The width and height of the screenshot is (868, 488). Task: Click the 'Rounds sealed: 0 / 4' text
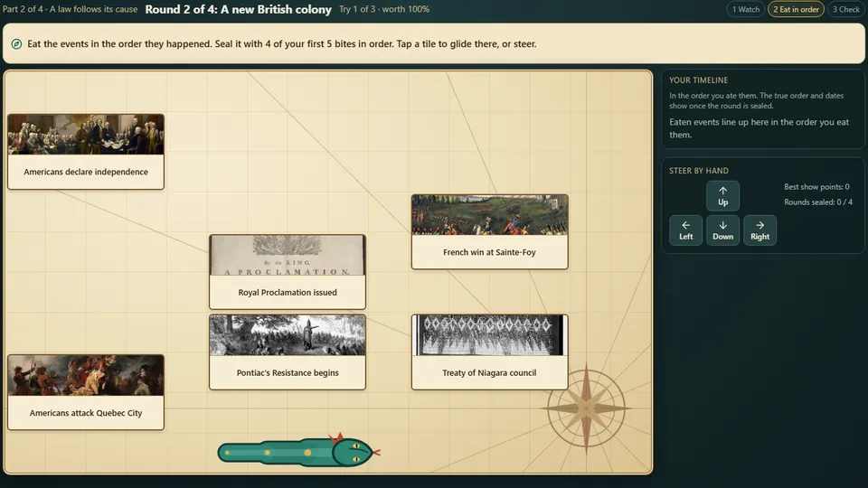pos(818,202)
